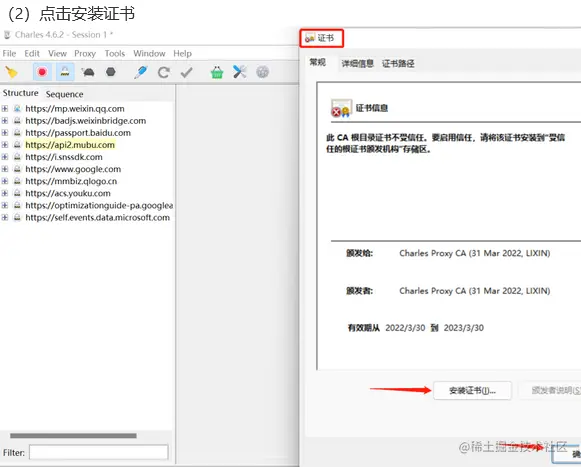This screenshot has width=581, height=467.
Task: Click issued-to Charles Proxy CA text
Action: coord(475,253)
